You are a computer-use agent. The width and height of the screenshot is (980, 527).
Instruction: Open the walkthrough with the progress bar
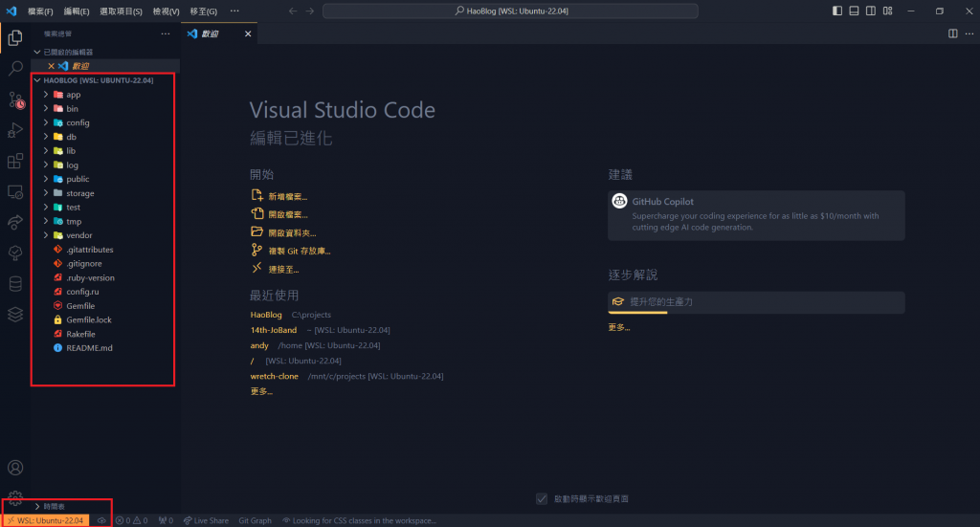pos(756,302)
